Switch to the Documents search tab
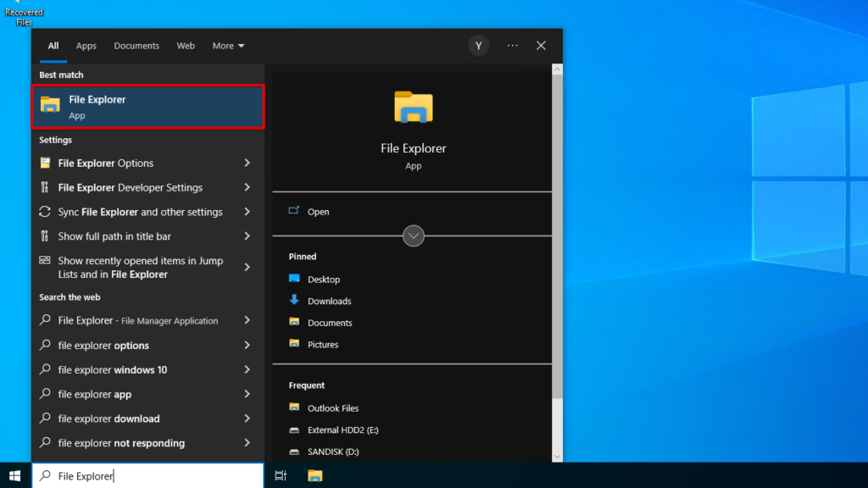The width and height of the screenshot is (868, 488). click(136, 46)
